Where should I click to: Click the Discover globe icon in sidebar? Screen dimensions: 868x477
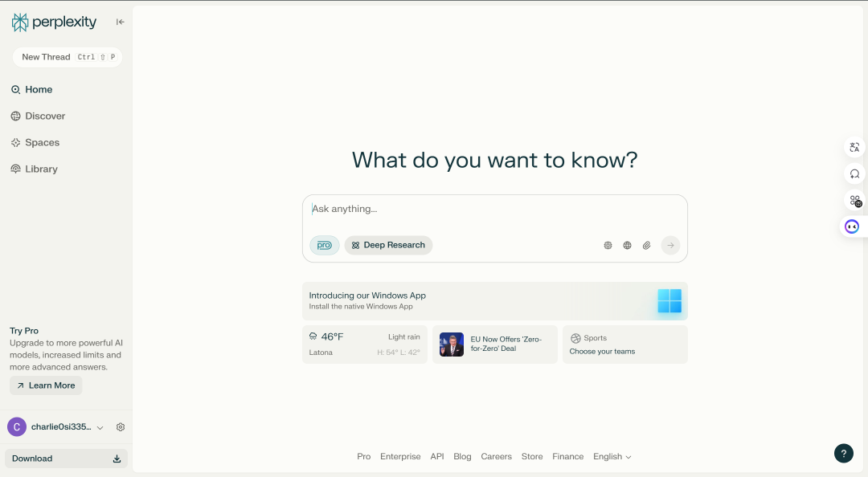(x=15, y=116)
